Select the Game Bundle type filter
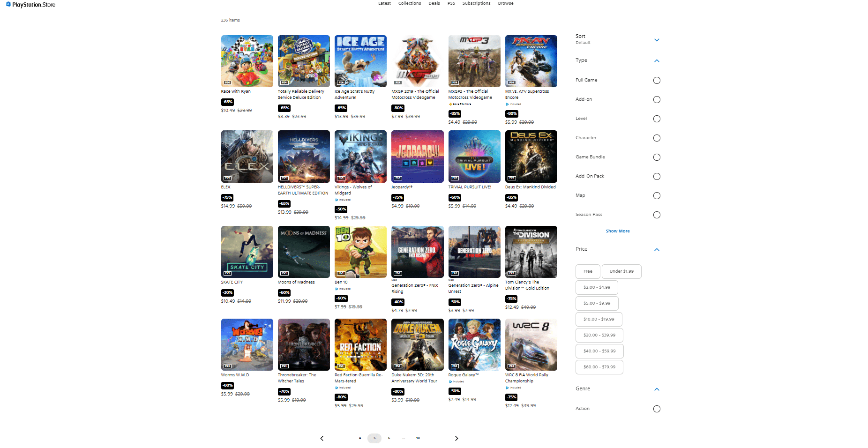Screen dimensions: 868x448 [657, 157]
